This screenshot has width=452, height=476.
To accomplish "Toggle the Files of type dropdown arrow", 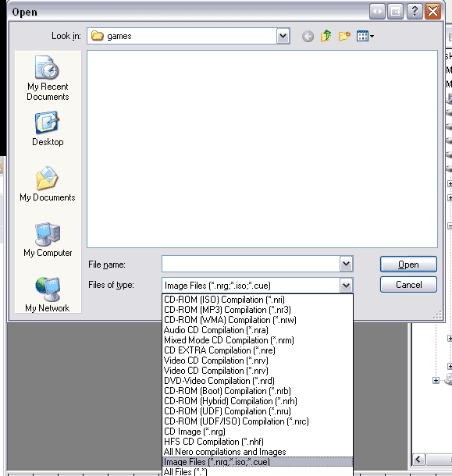I will (346, 286).
